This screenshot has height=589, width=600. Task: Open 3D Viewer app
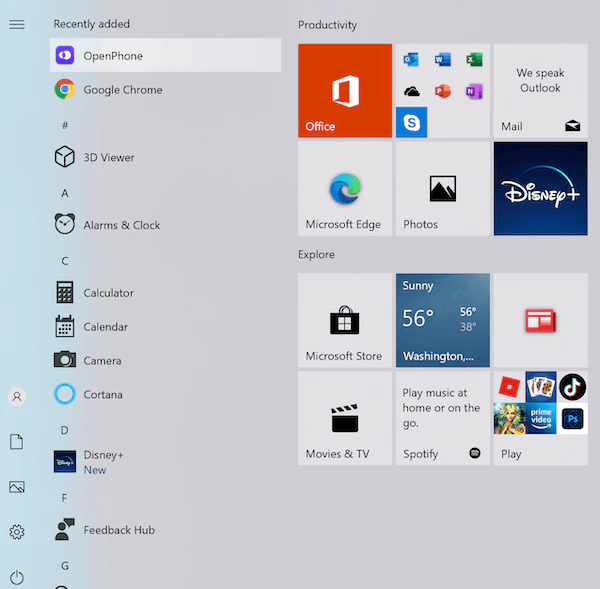165,157
